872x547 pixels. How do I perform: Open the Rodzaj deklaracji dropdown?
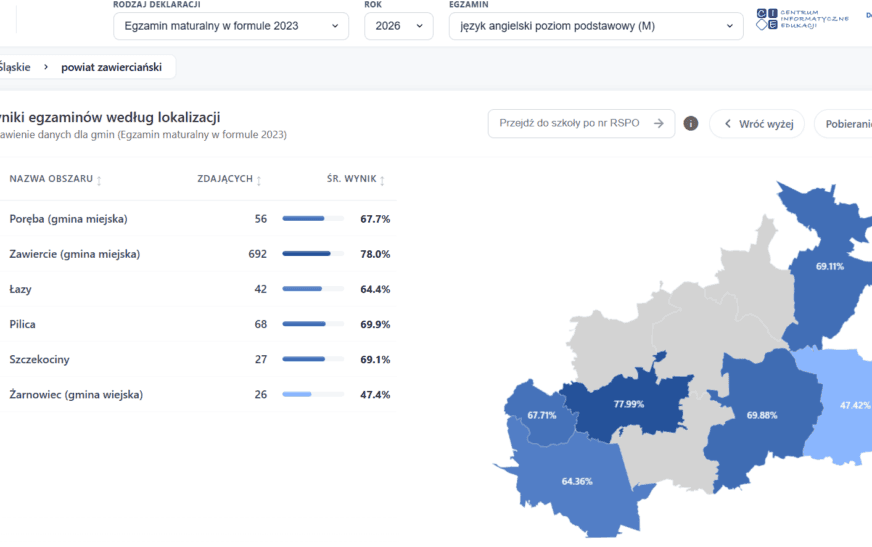231,26
